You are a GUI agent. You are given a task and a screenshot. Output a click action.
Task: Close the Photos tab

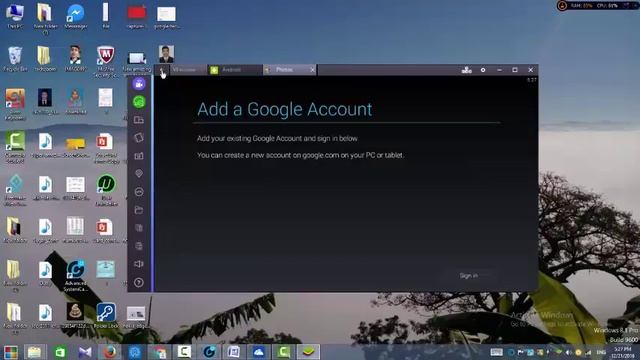pyautogui.click(x=312, y=70)
